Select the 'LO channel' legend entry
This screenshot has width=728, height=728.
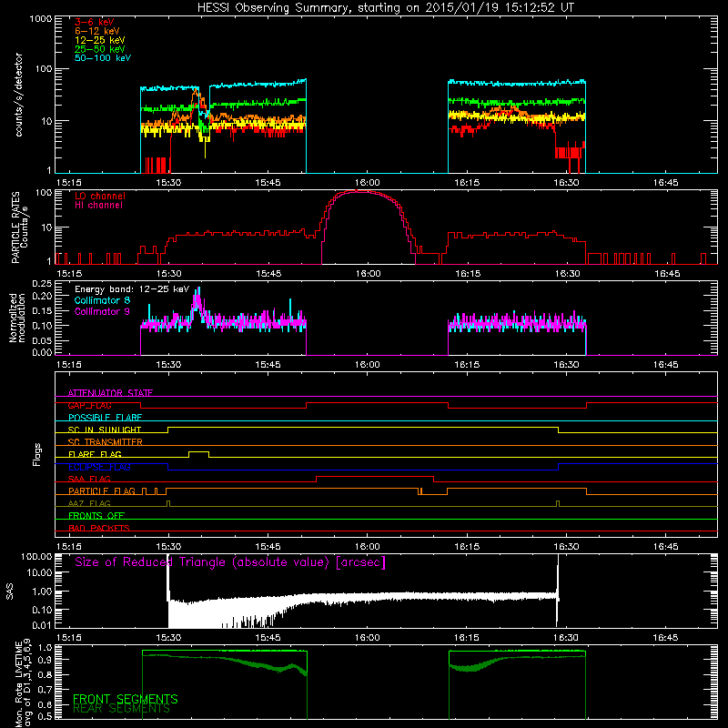tap(100, 196)
